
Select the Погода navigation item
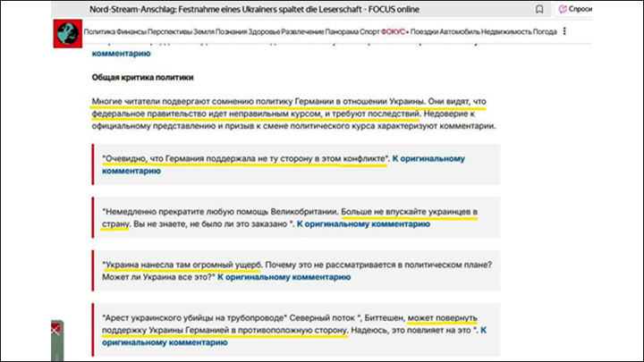(545, 31)
